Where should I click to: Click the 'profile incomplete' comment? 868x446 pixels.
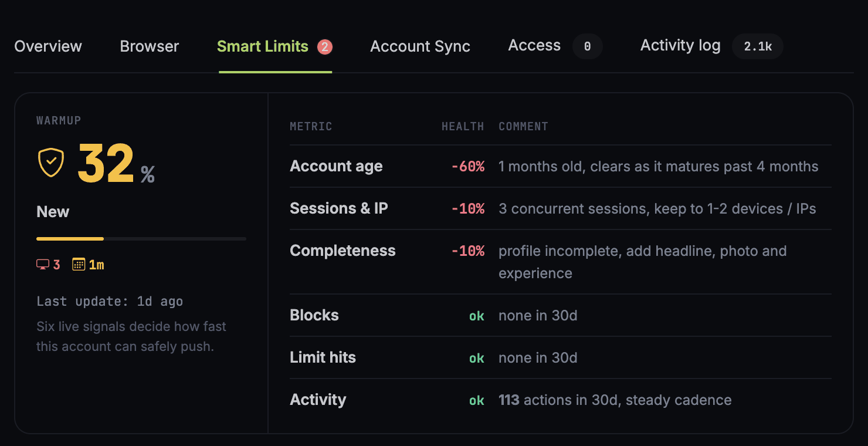click(x=643, y=262)
